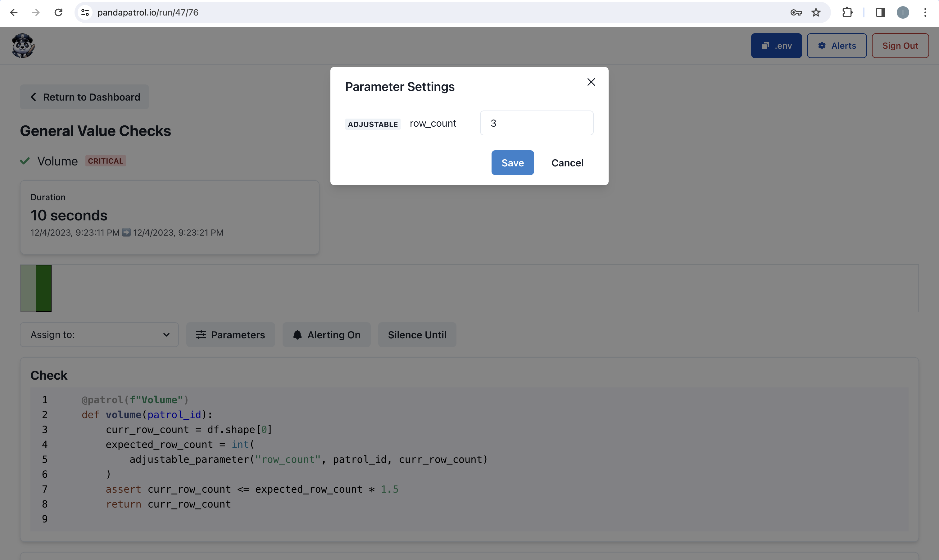Viewport: 939px width, 560px height.
Task: Toggle Alerting On
Action: tap(326, 335)
